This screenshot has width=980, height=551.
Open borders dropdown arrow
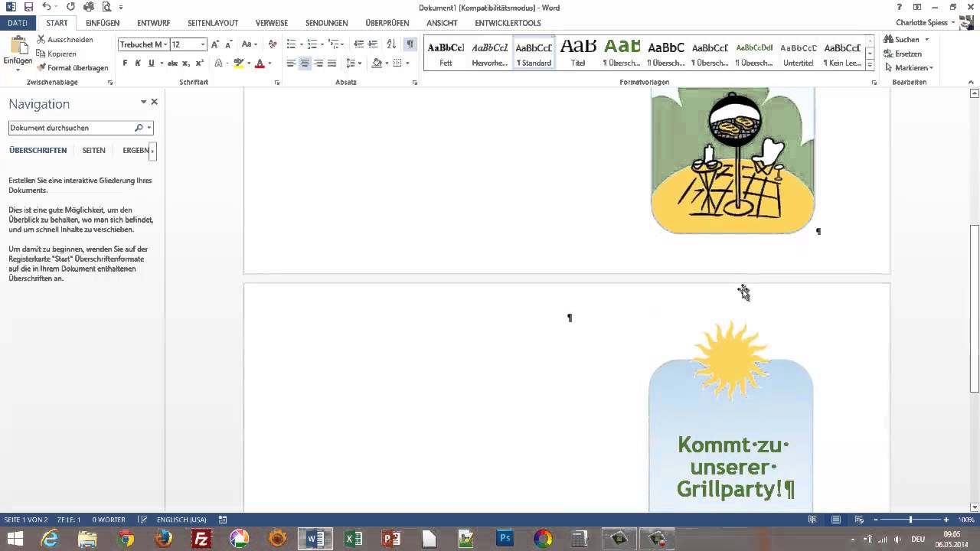click(407, 64)
